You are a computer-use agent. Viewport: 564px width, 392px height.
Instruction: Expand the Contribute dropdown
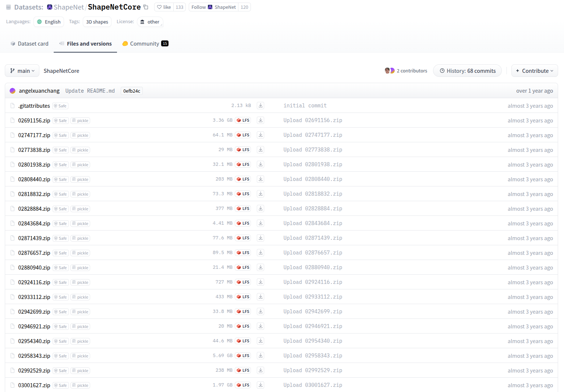click(535, 71)
